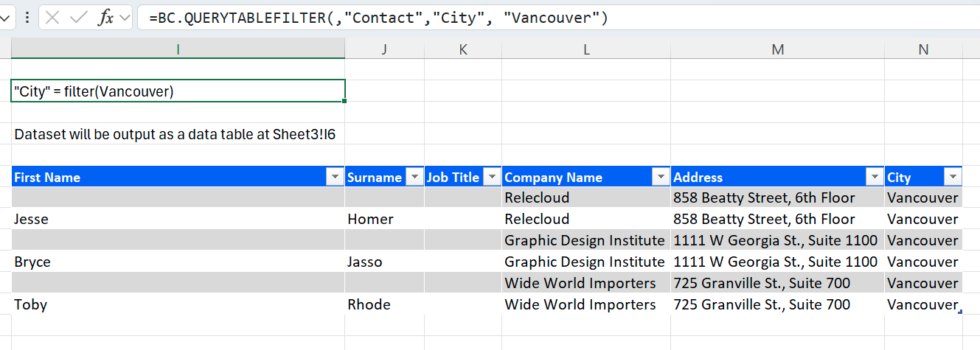Viewport: 980px width, 350px height.
Task: Select column M header
Action: pos(777,49)
